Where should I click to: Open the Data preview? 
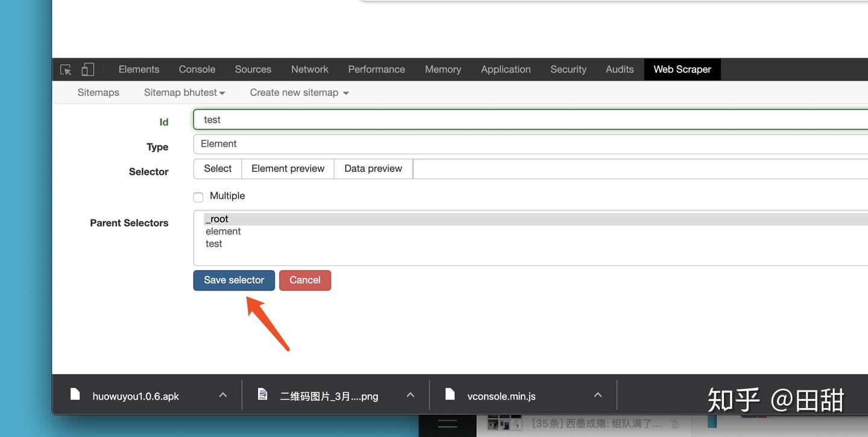[373, 168]
